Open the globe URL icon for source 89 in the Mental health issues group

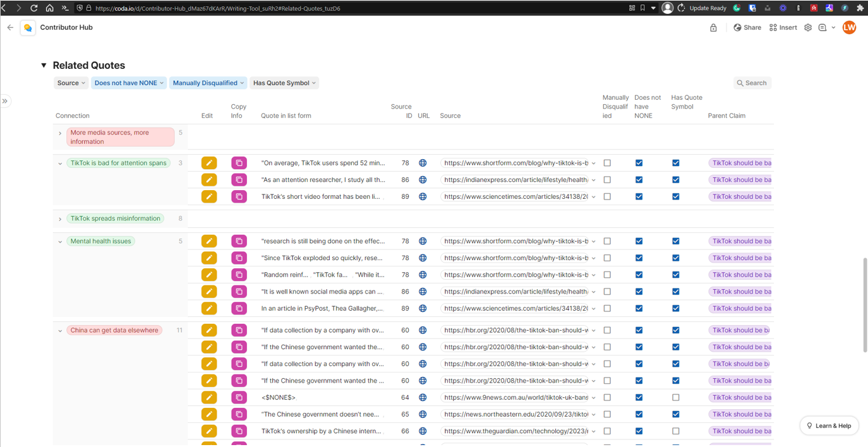click(423, 309)
